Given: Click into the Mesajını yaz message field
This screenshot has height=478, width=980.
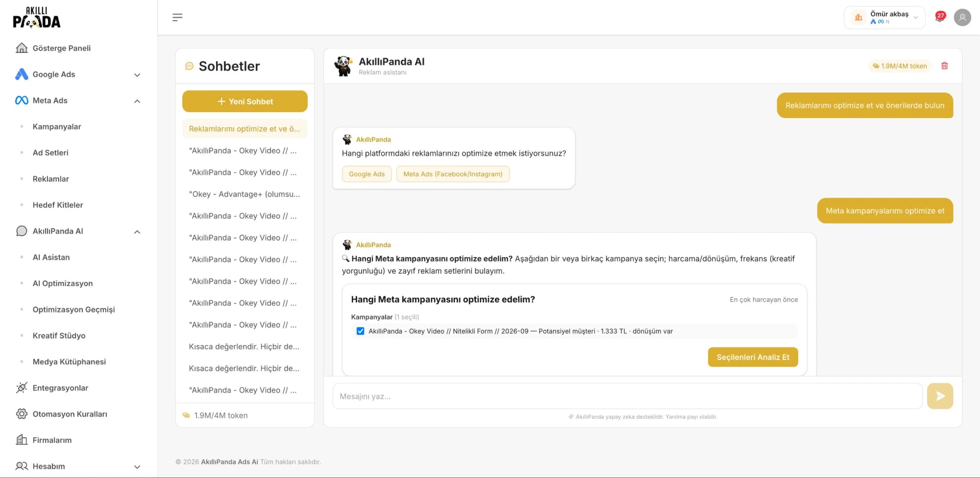Looking at the screenshot, I should click(x=627, y=396).
